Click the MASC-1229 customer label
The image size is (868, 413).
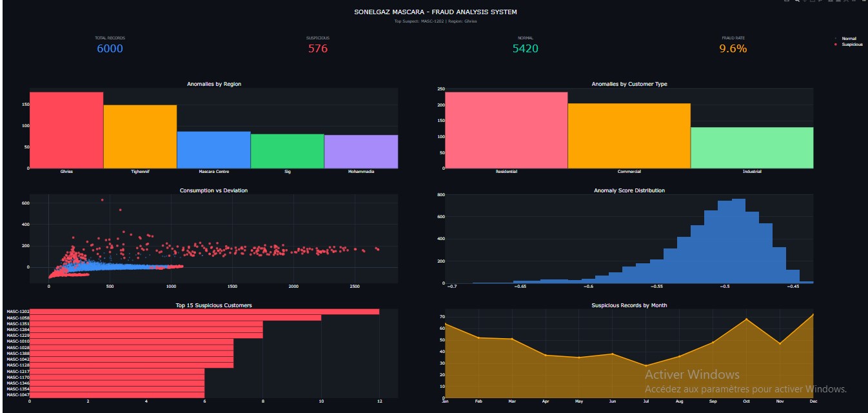17,335
